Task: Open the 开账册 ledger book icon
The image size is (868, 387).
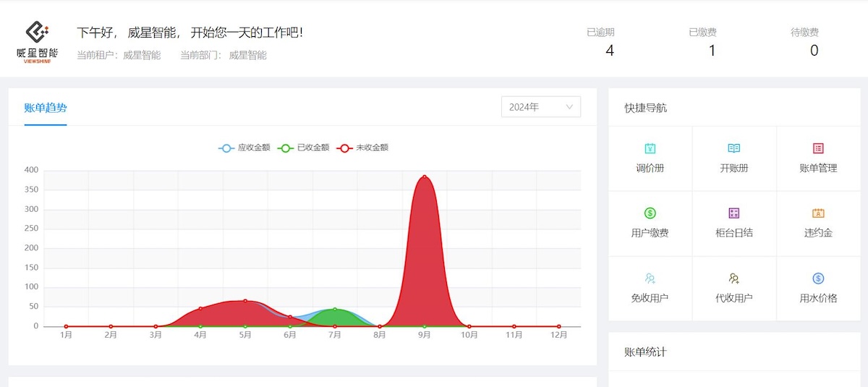Action: coord(734,148)
